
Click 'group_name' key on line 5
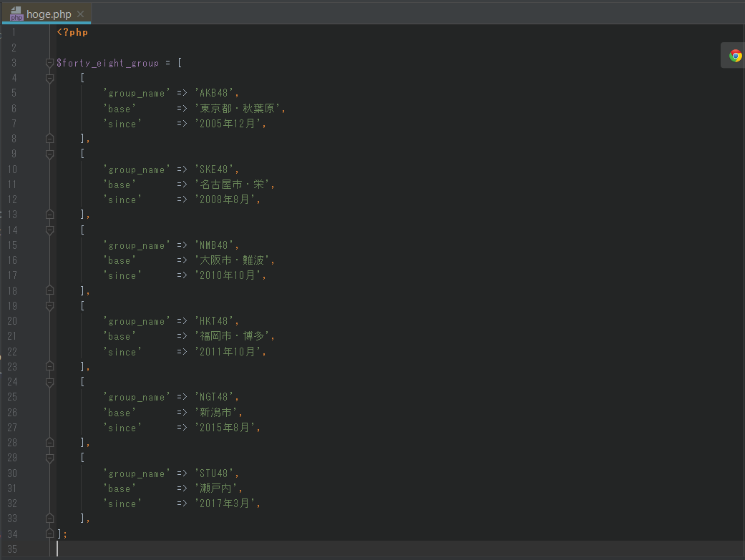click(x=137, y=93)
